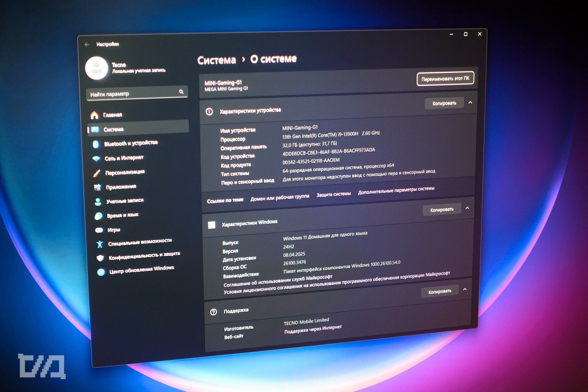588x392 pixels.
Task: Click Локальная учетная запись under Tecno
Action: coord(139,71)
